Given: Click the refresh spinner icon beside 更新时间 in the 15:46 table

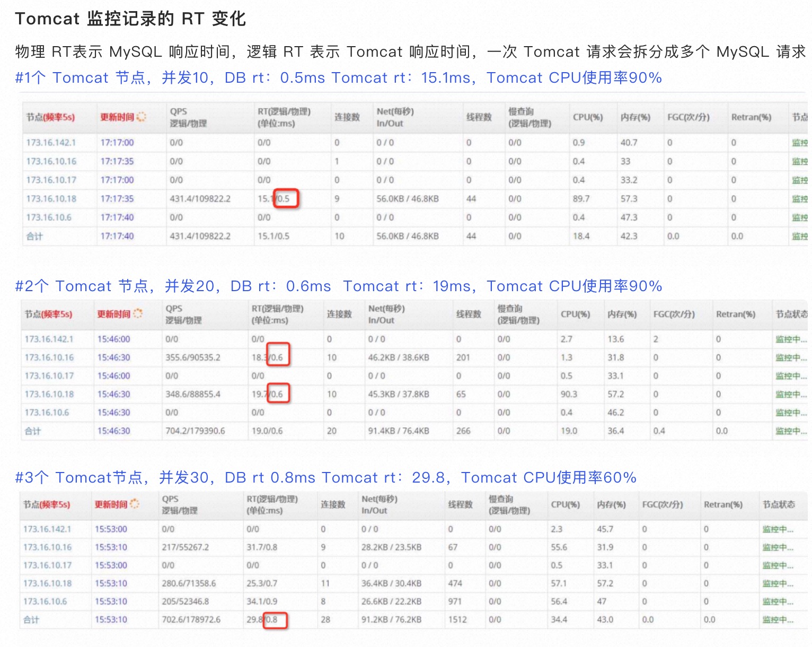Looking at the screenshot, I should click(138, 313).
